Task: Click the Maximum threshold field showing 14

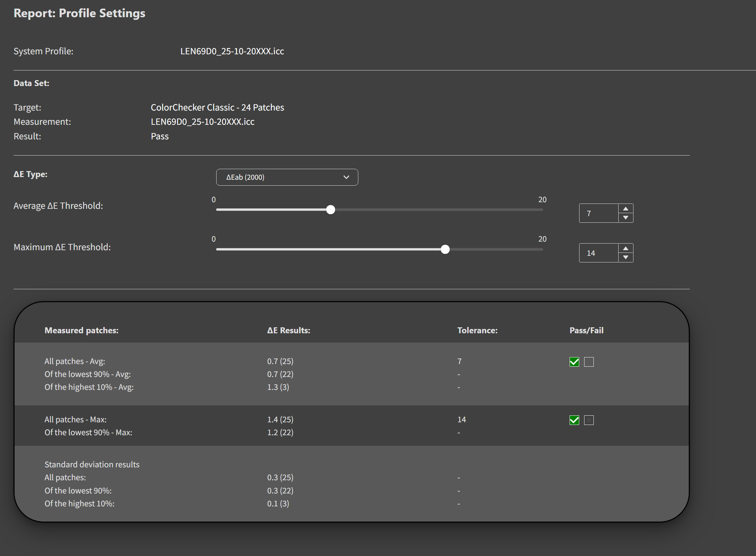Action: click(x=598, y=253)
